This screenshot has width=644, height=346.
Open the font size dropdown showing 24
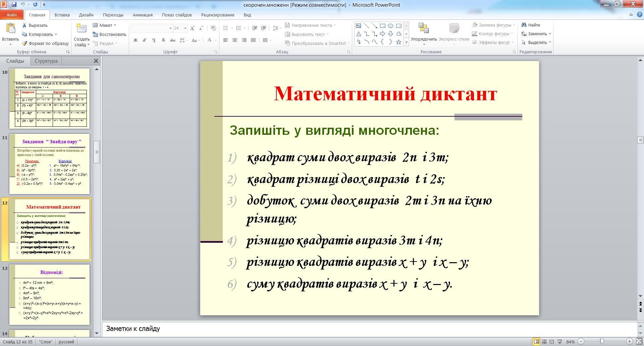(x=185, y=28)
